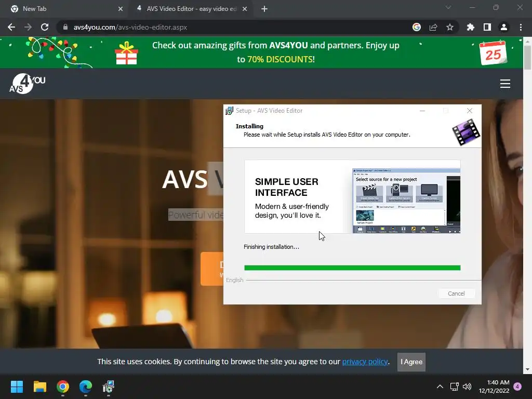The image size is (532, 399).
Task: Click the AVS4YOU logo
Action: (27, 84)
